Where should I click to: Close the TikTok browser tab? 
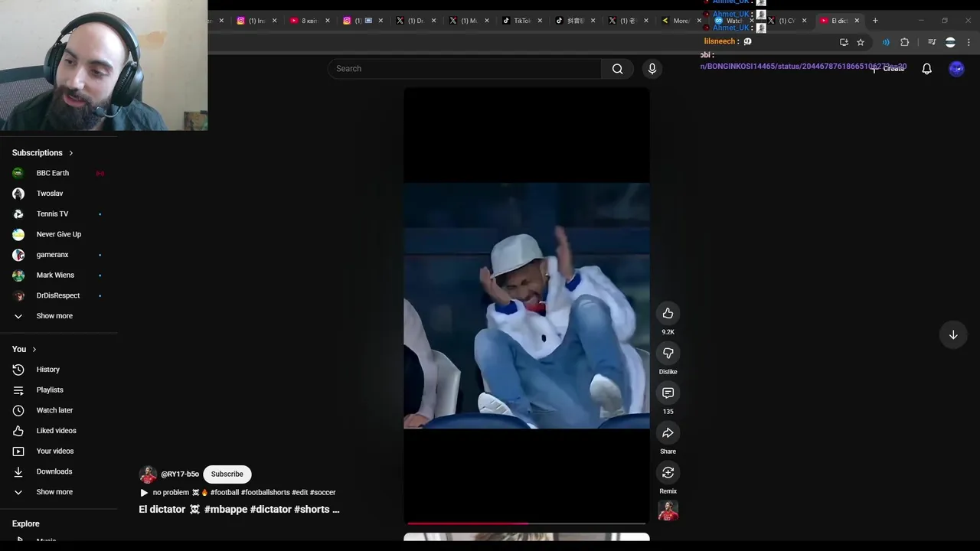[540, 21]
